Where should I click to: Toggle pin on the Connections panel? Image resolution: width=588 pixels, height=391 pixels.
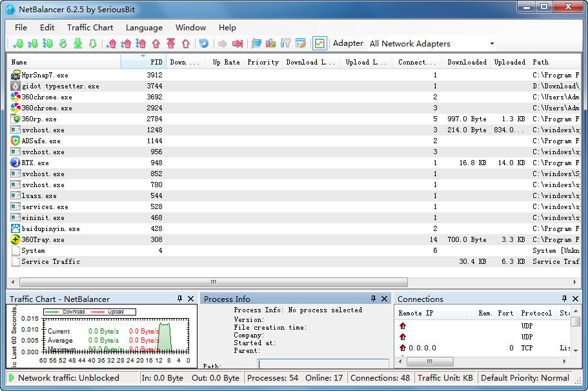coord(564,299)
